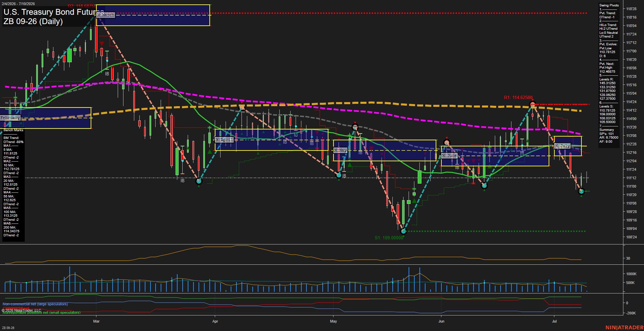Viewport: 644px width, 331px height.
Task: Click the early June swing high pivot circle
Action: click(447, 143)
